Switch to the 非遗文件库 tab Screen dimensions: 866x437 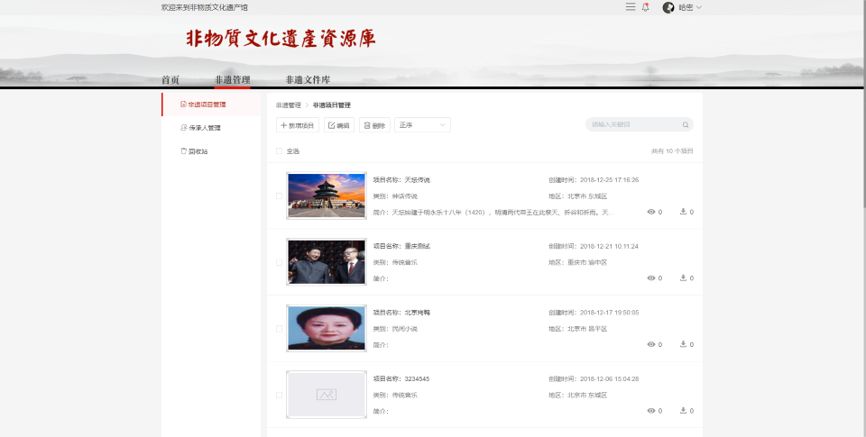coord(307,80)
